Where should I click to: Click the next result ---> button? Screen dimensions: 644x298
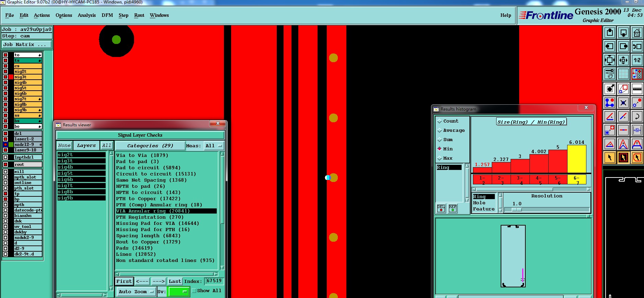pos(159,282)
